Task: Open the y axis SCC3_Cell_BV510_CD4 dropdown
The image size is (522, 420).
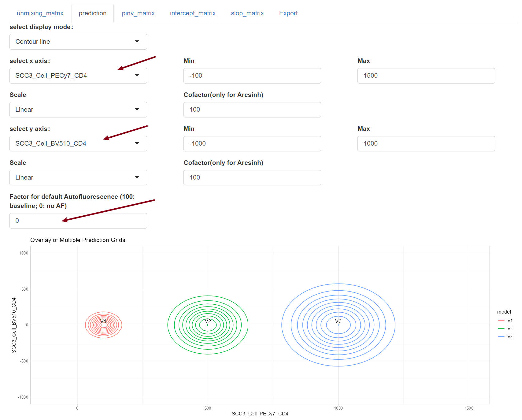Action: click(78, 143)
